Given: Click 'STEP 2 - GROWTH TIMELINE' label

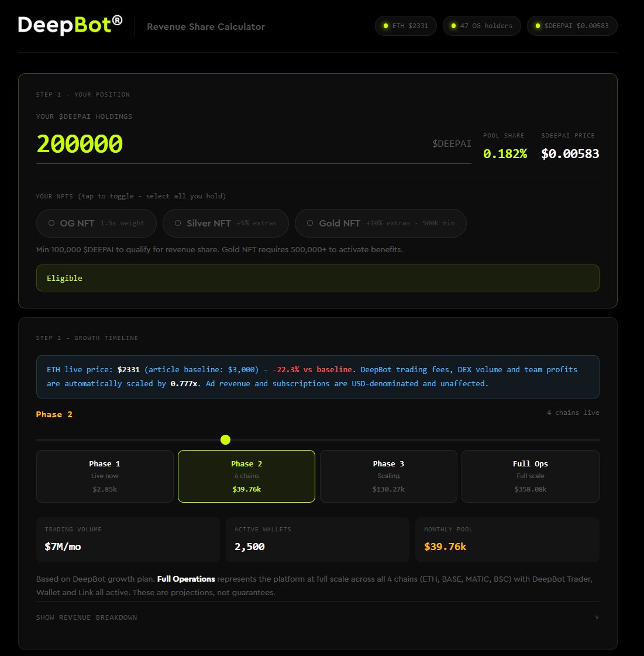Looking at the screenshot, I should tap(87, 338).
